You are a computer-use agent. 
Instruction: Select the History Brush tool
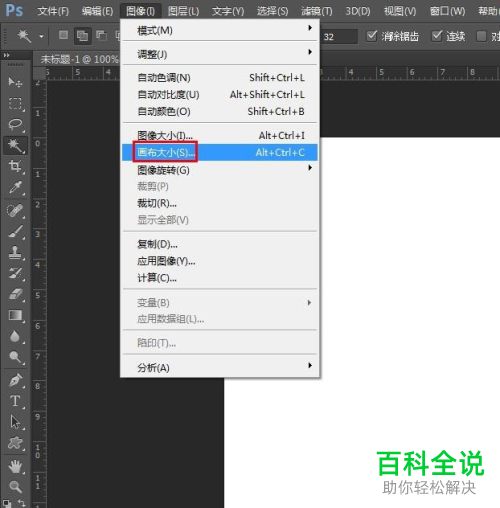coord(15,273)
